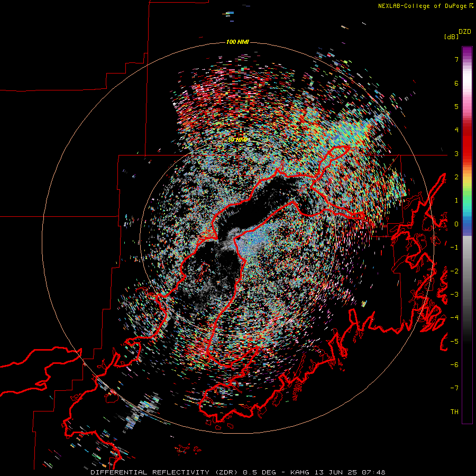The width and height of the screenshot is (476, 476).
Task: Click the -5 value on the scale
Action: point(454,342)
